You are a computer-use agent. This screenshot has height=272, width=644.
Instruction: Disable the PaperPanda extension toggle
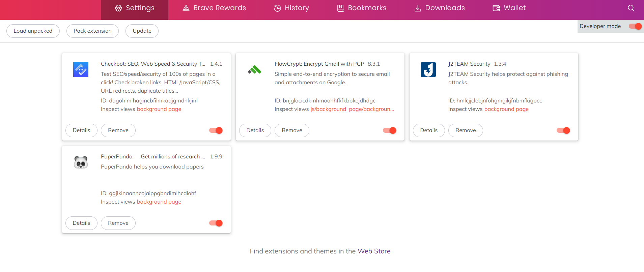(216, 223)
